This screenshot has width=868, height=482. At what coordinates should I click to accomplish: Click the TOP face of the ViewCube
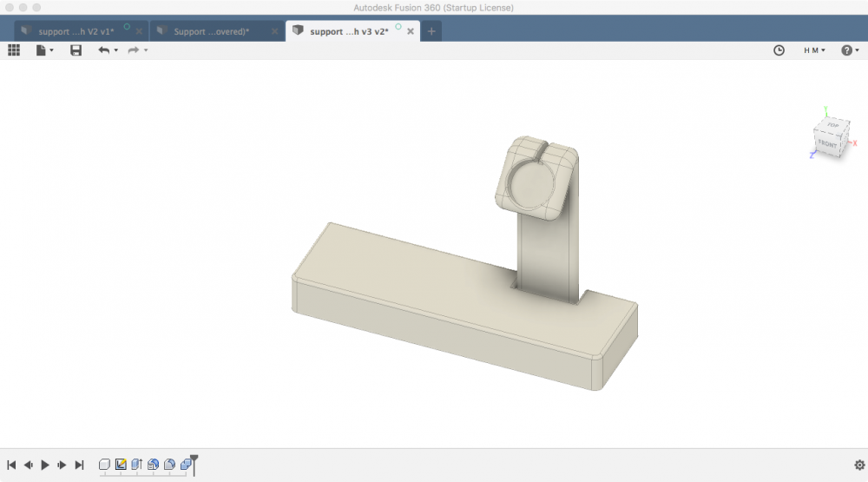click(x=833, y=125)
